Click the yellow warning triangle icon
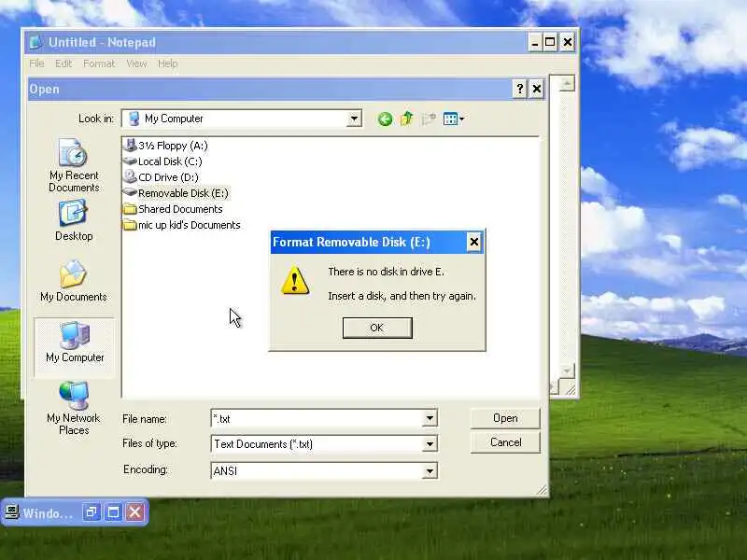 pyautogui.click(x=295, y=280)
